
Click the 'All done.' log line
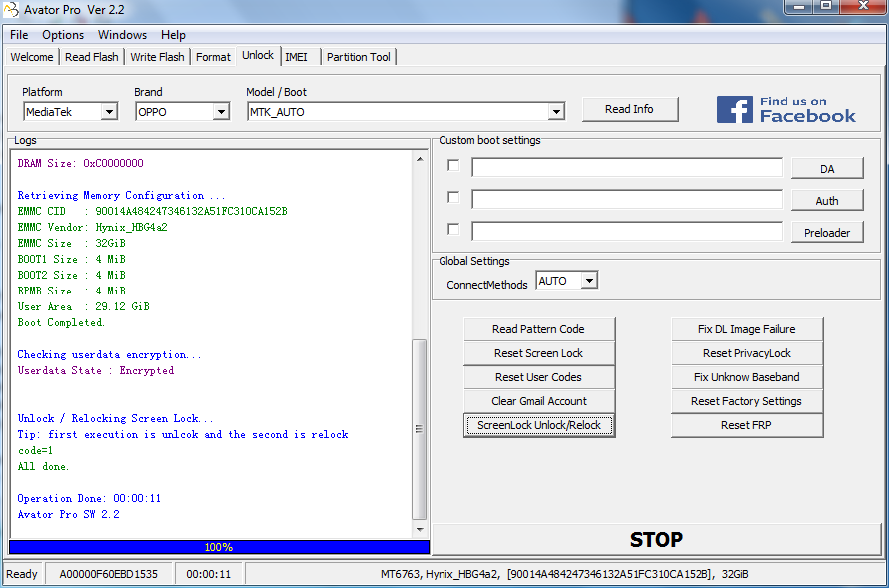[43, 467]
